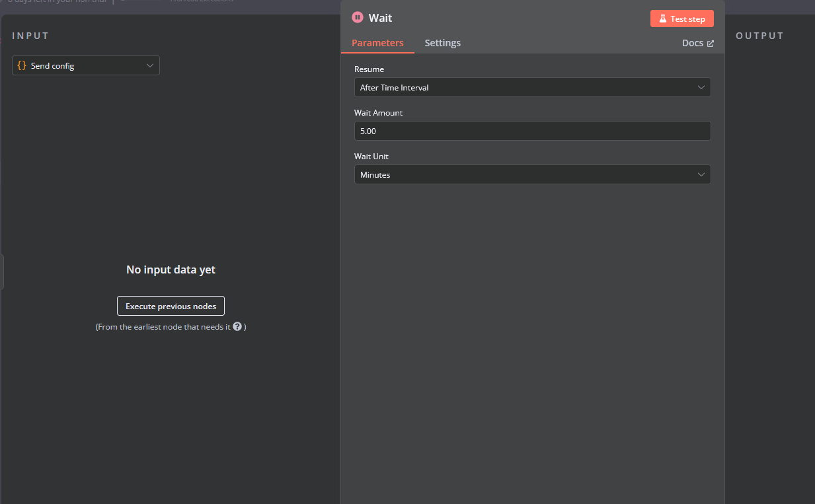The width and height of the screenshot is (815, 504).
Task: Click the Execute previous nodes button
Action: click(171, 305)
